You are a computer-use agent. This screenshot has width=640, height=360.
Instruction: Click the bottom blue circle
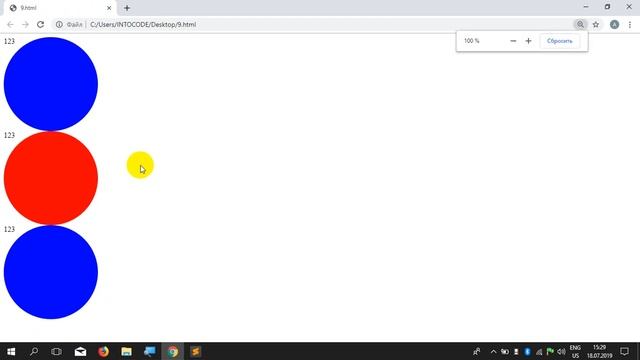(51, 272)
